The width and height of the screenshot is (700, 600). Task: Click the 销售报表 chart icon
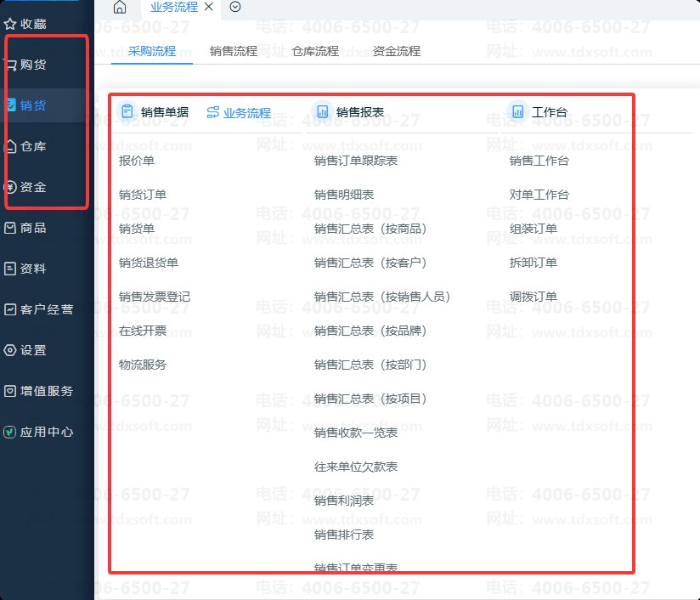click(x=322, y=111)
